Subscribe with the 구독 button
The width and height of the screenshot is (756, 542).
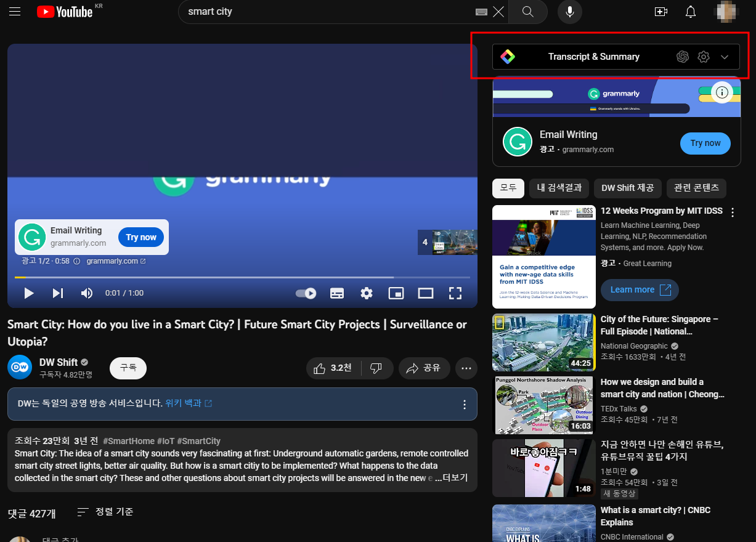click(x=128, y=368)
